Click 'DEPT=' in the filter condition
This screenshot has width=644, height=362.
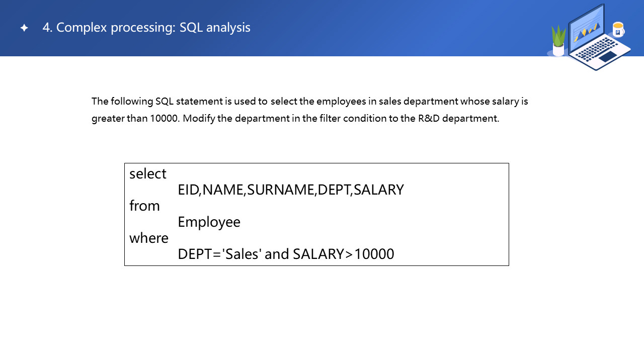pyautogui.click(x=199, y=254)
